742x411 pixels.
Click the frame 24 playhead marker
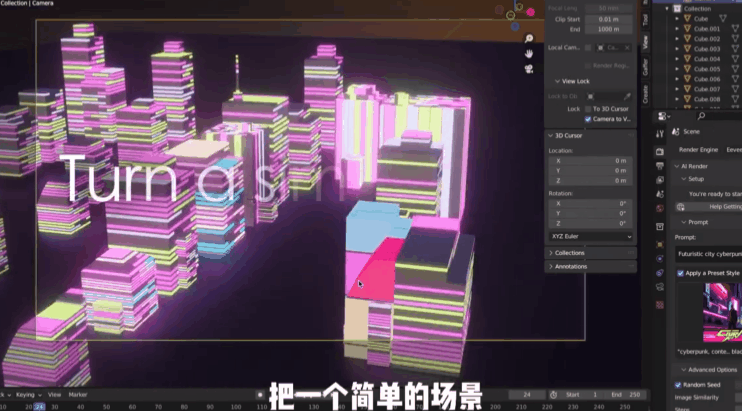click(39, 407)
